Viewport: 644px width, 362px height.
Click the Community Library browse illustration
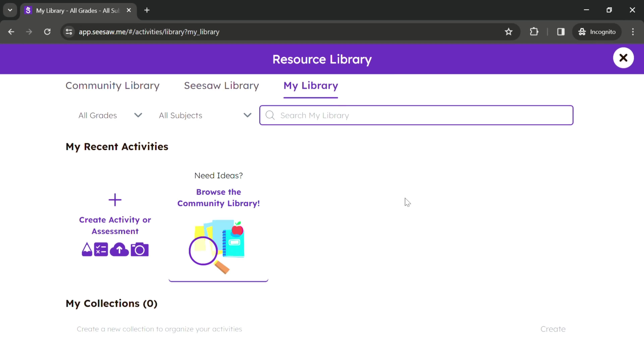(x=219, y=248)
